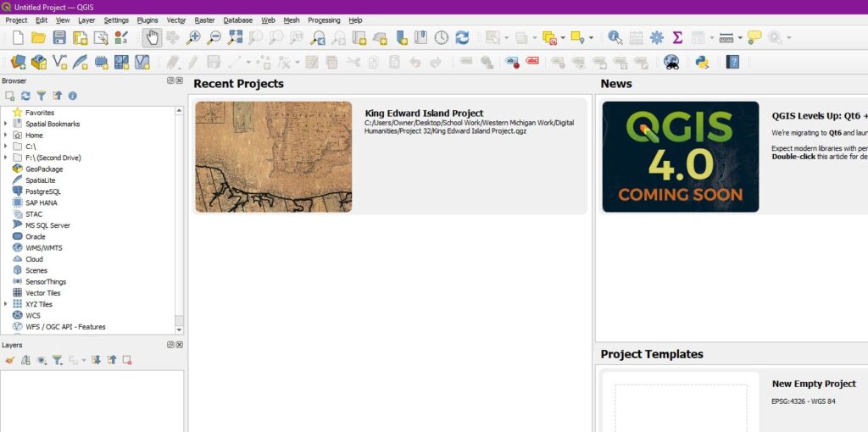Open Processing Toolbox gear icon
This screenshot has height=432, width=868.
657,37
